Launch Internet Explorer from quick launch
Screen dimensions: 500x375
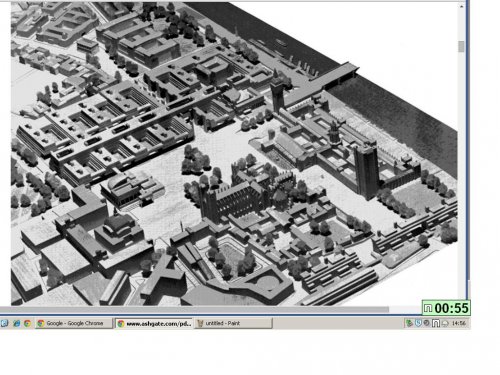[16, 323]
